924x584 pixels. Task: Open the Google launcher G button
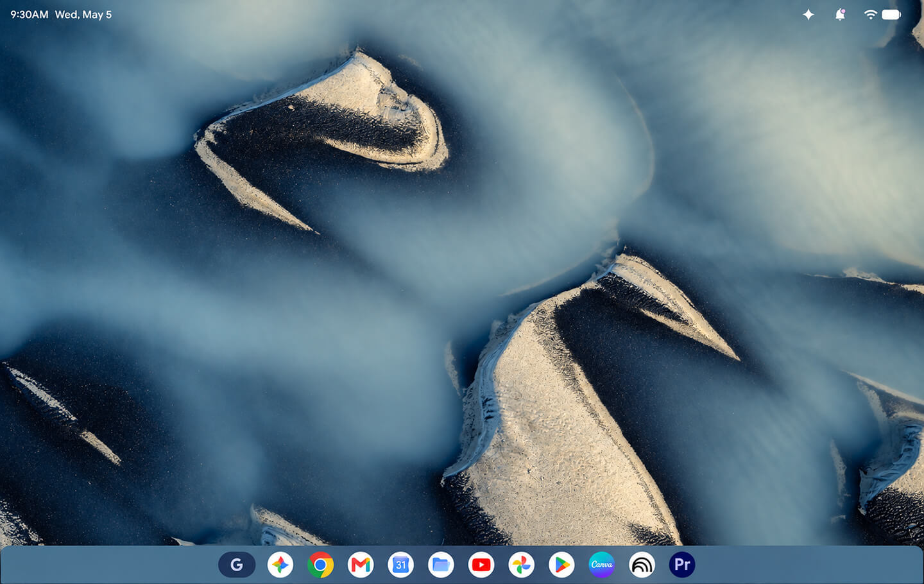[237, 565]
